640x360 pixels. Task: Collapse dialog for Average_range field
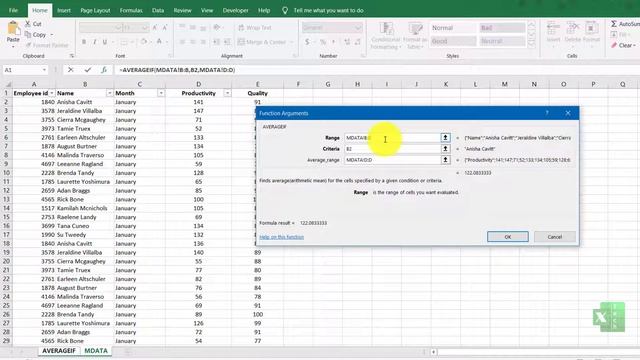(x=445, y=160)
